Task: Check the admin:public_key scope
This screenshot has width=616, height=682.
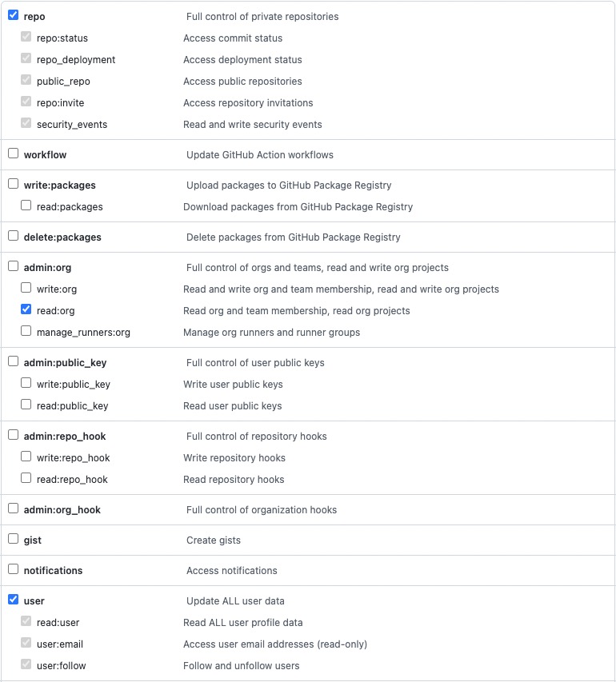Action: [13, 361]
